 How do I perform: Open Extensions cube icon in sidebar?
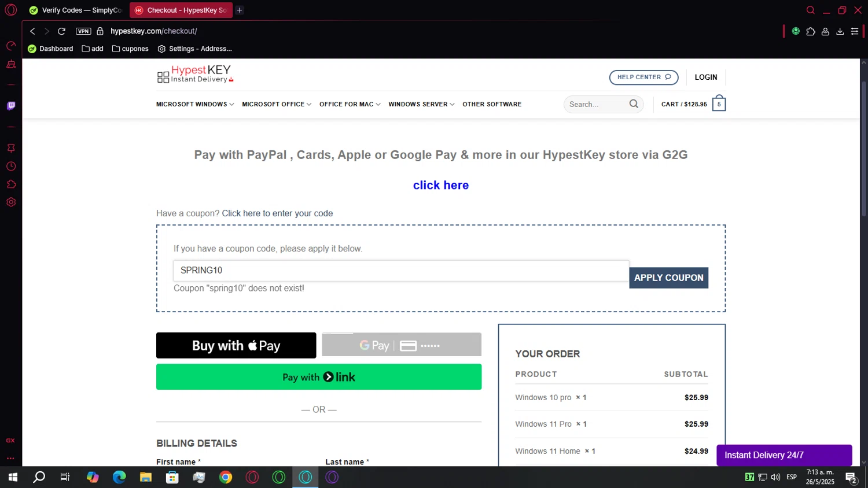click(x=11, y=184)
